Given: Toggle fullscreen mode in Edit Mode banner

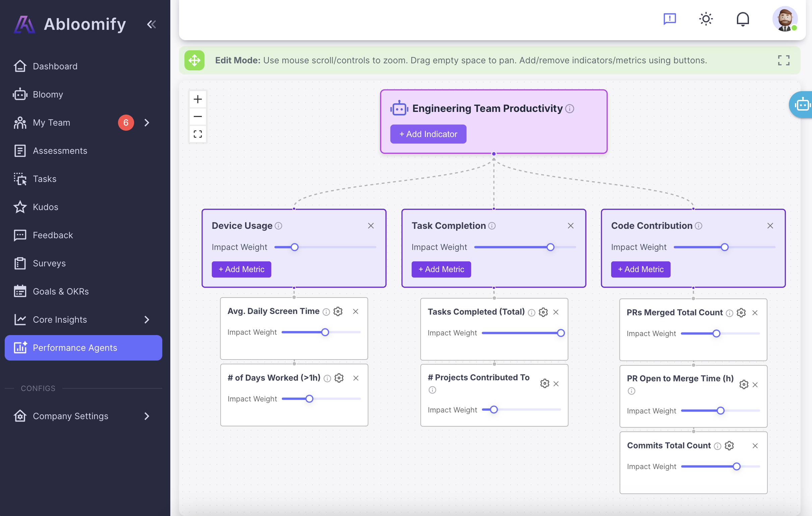Looking at the screenshot, I should tap(784, 60).
